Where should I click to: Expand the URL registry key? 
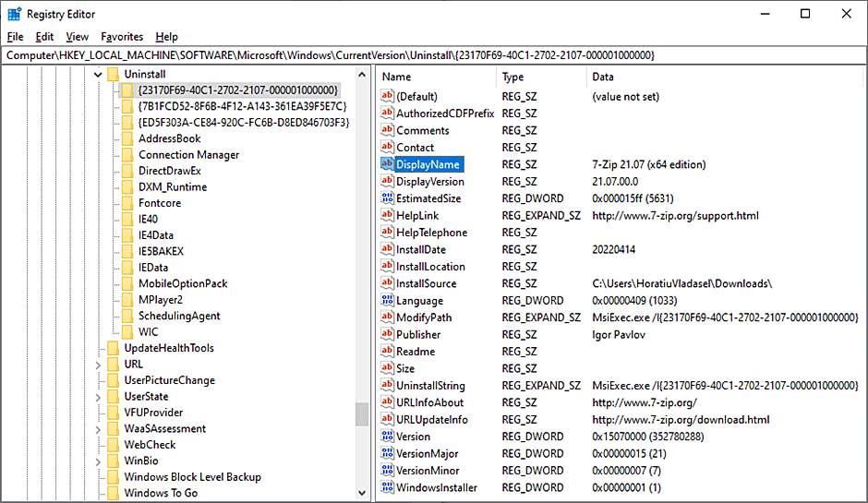[x=98, y=365]
